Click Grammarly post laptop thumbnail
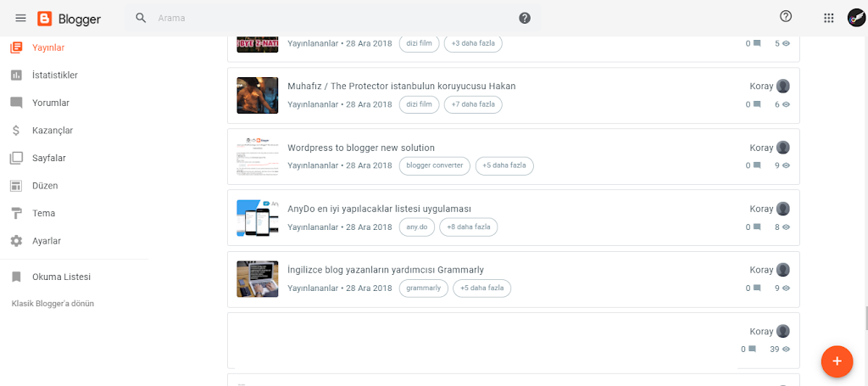The height and width of the screenshot is (386, 868). [x=258, y=279]
